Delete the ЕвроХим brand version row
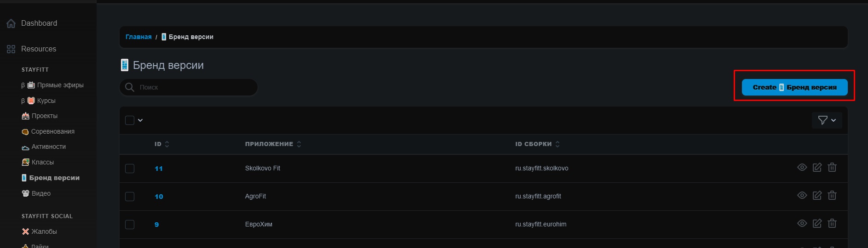 (x=832, y=224)
